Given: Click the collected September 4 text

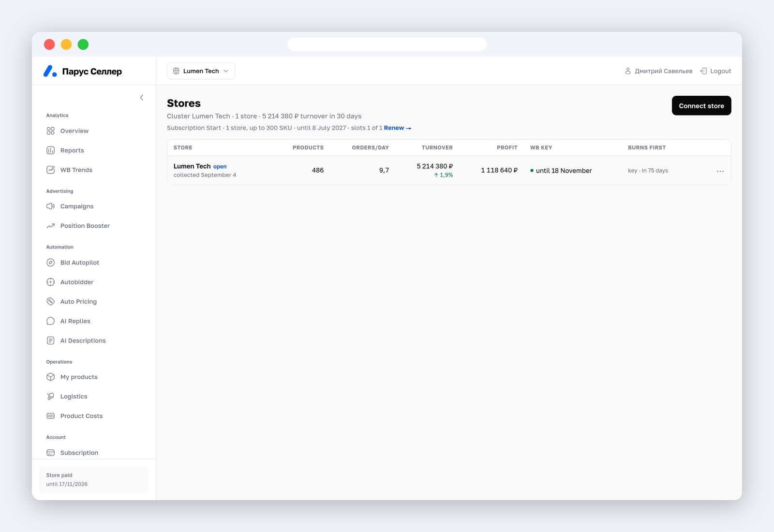Looking at the screenshot, I should coord(205,175).
